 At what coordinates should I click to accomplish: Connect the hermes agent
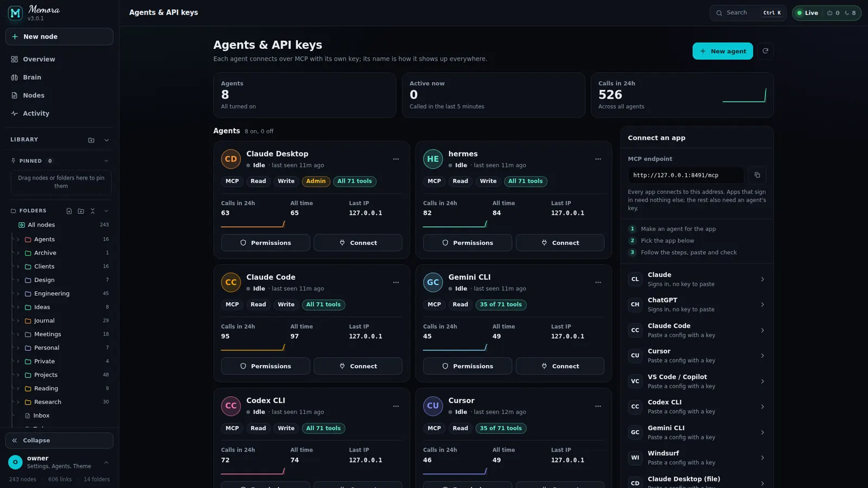pyautogui.click(x=560, y=243)
